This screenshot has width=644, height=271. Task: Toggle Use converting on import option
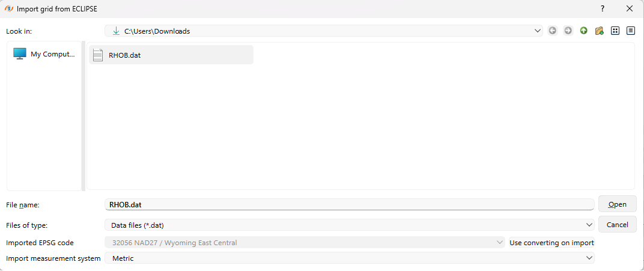551,243
